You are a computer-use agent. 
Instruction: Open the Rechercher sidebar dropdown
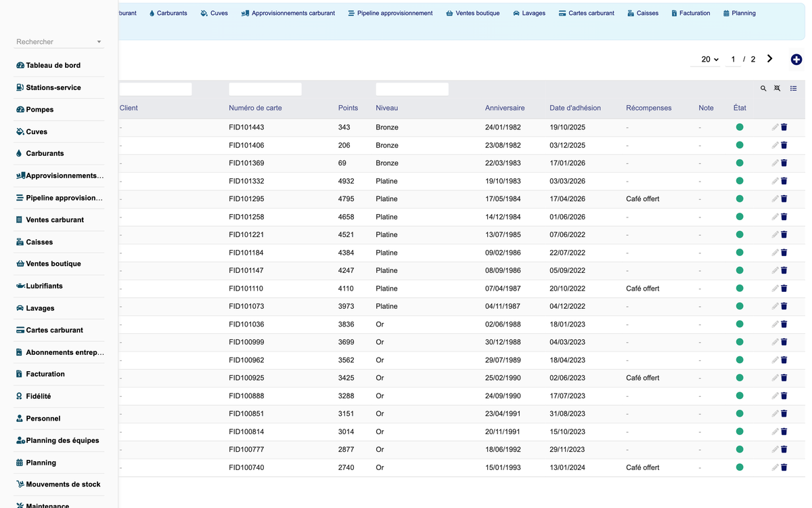click(59, 42)
